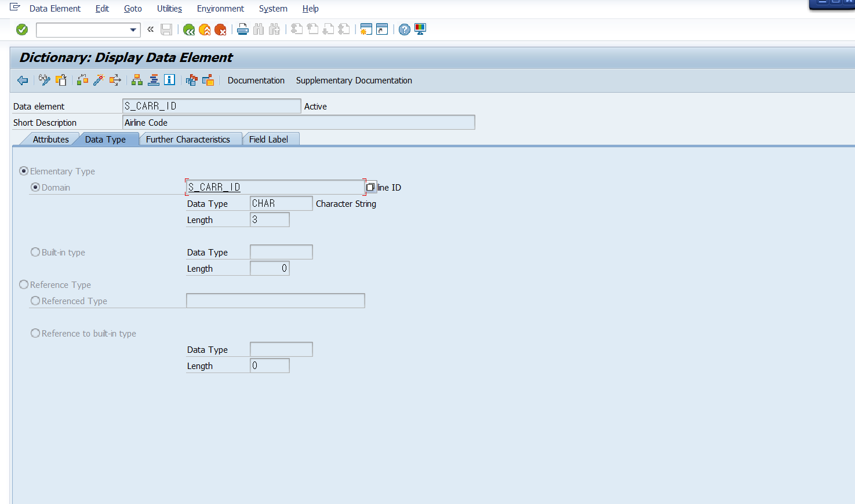Click the Domain input field S_CARR_ID
Screen dimensions: 855x504
tap(275, 187)
